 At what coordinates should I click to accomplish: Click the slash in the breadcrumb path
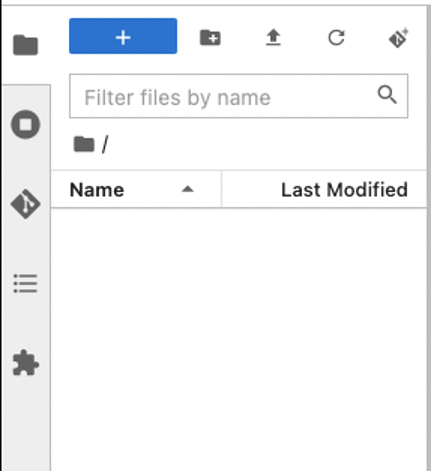[105, 145]
